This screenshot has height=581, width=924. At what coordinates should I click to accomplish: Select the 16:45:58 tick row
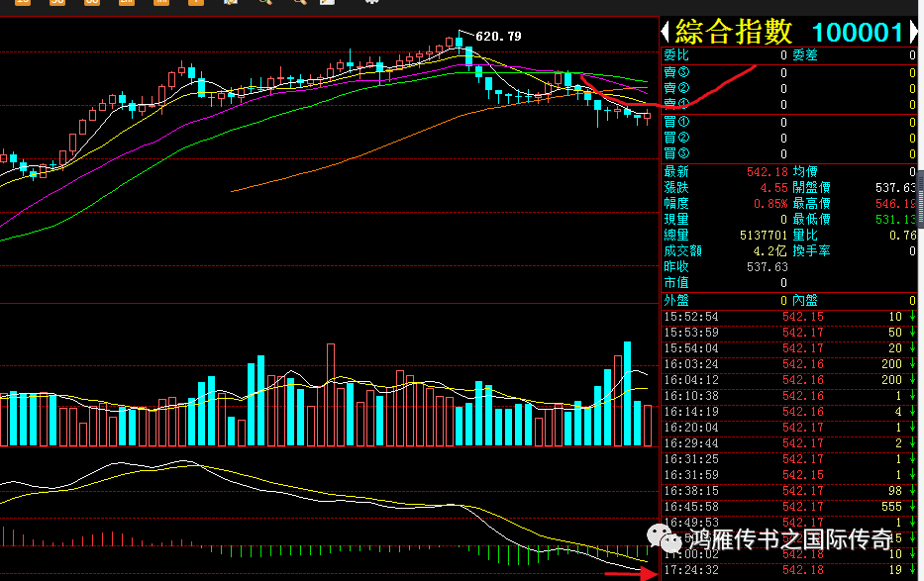coord(789,507)
